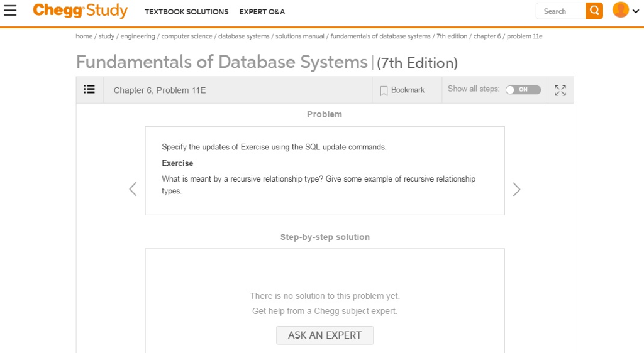Viewport: 644px width, 353px height.
Task: Open the Textbook Solutions menu
Action: pos(186,12)
